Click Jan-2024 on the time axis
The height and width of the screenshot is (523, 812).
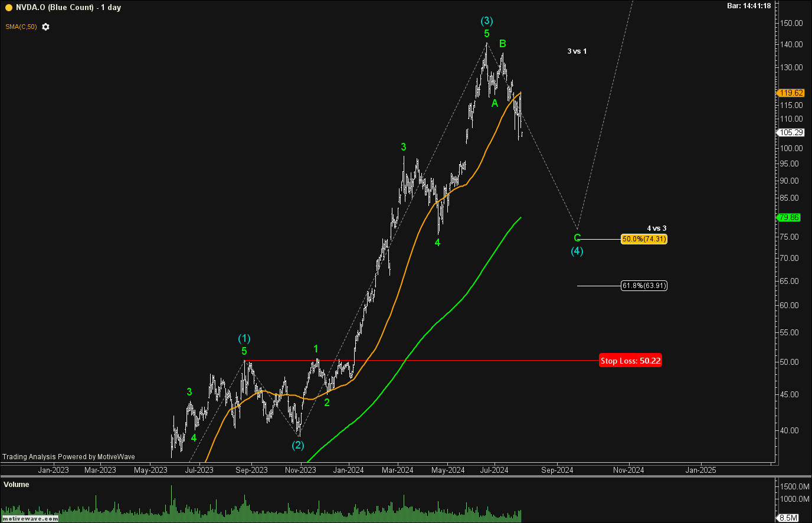349,470
